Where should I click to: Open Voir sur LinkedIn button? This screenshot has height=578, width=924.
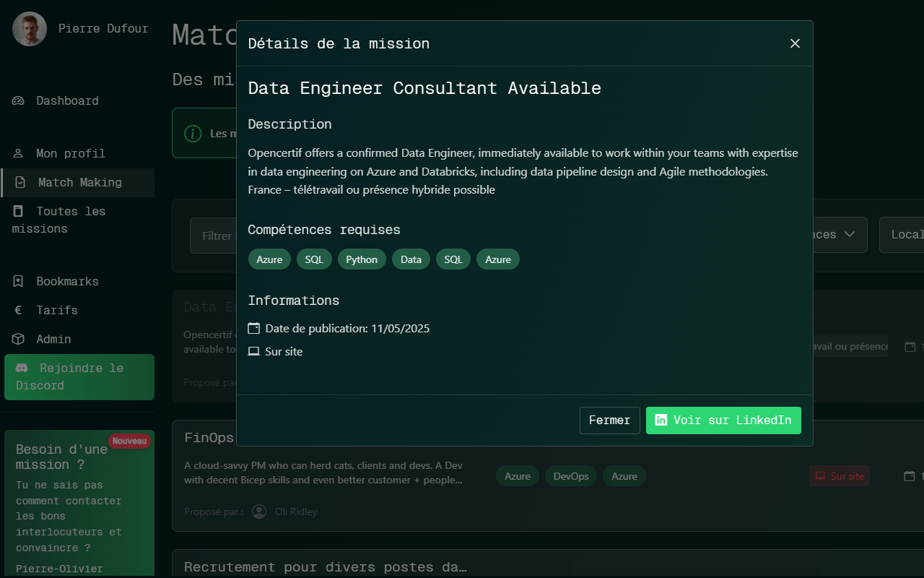723,420
